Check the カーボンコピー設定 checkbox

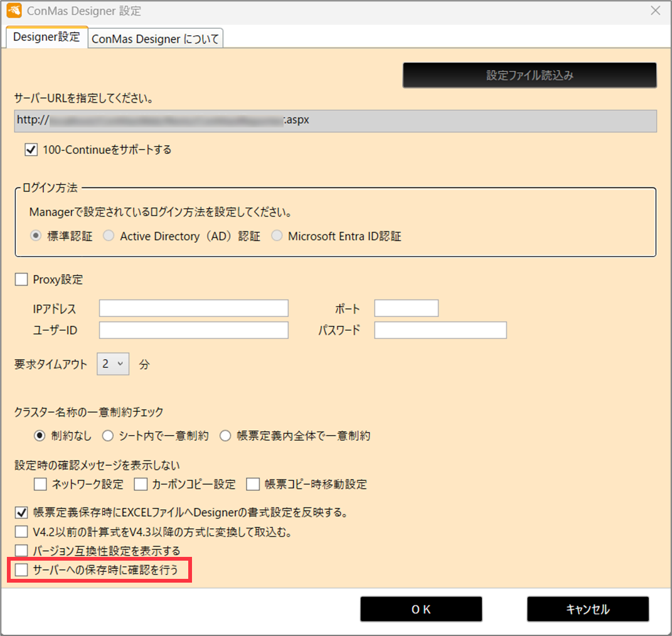(141, 484)
